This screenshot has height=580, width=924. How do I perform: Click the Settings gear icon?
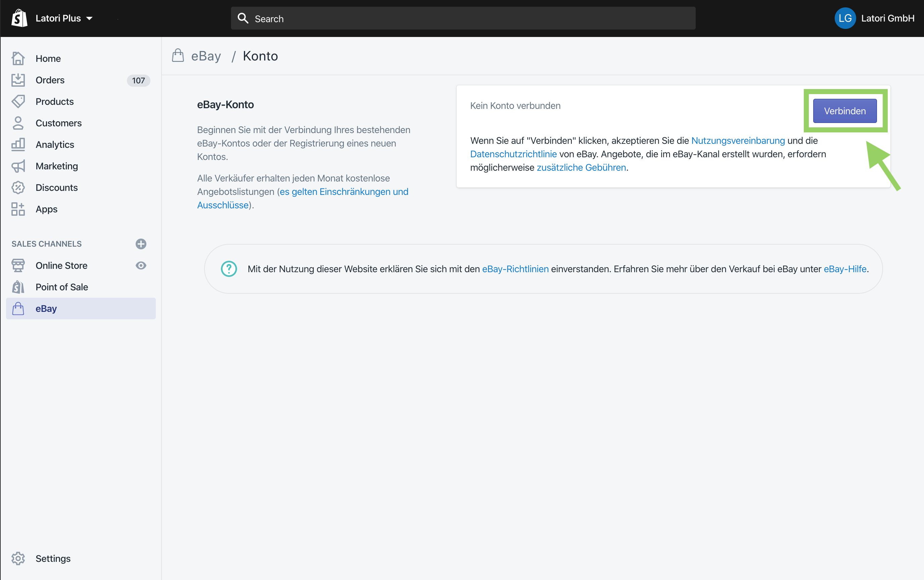tap(18, 558)
